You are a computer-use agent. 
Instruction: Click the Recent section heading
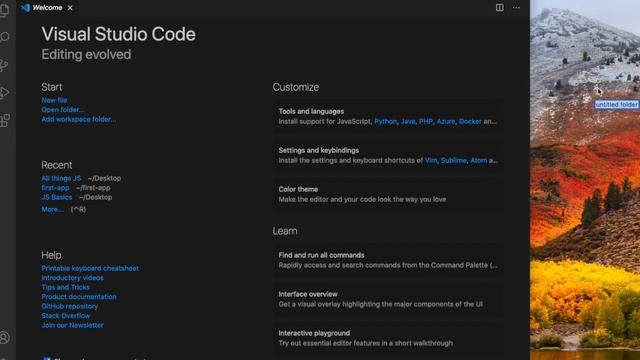(x=56, y=165)
